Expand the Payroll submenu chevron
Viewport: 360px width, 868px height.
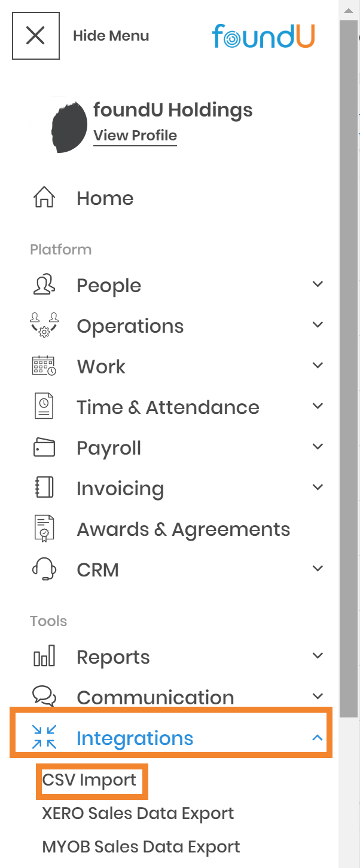pyautogui.click(x=318, y=447)
